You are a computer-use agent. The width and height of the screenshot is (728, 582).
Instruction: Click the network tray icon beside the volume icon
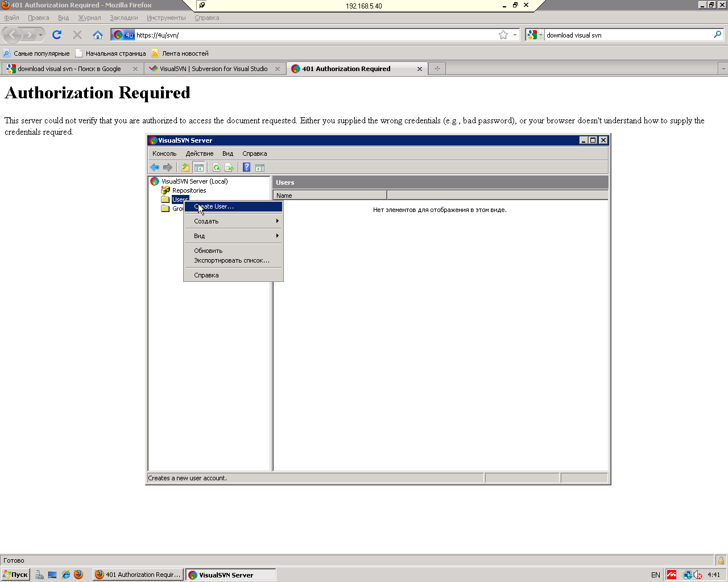(688, 575)
